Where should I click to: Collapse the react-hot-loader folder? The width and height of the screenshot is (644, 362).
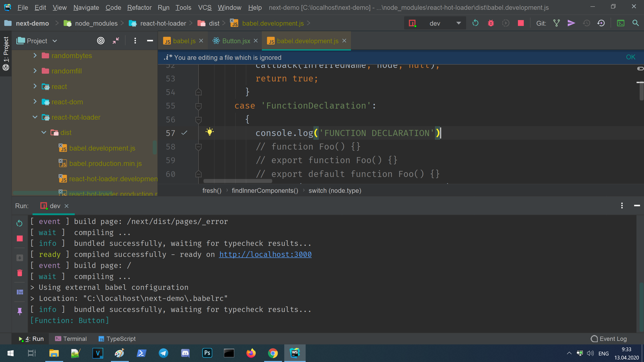point(35,117)
